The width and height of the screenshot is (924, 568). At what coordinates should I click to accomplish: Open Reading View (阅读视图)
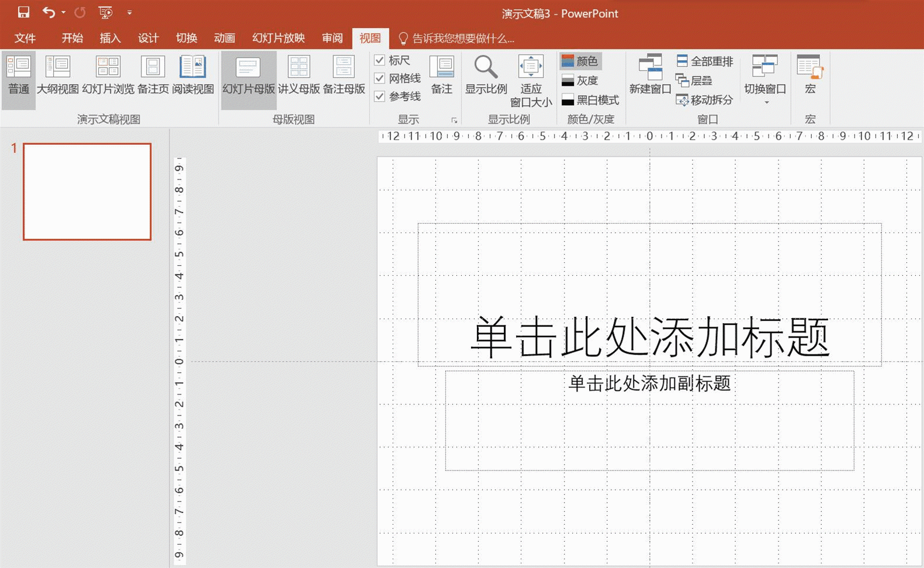click(x=192, y=75)
